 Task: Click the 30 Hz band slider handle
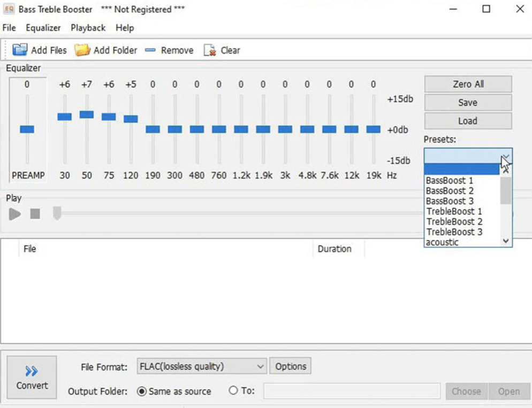pos(64,117)
